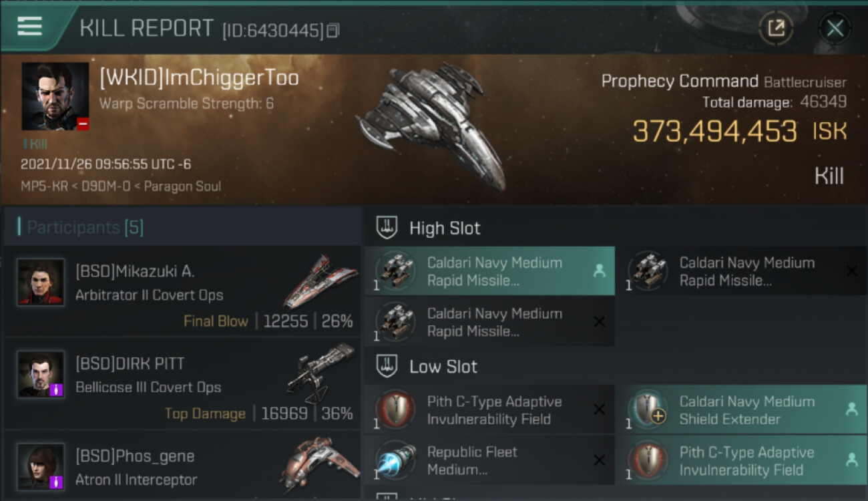Select the Caldari Navy Medium Shield Extender
The image size is (868, 501).
(x=740, y=410)
